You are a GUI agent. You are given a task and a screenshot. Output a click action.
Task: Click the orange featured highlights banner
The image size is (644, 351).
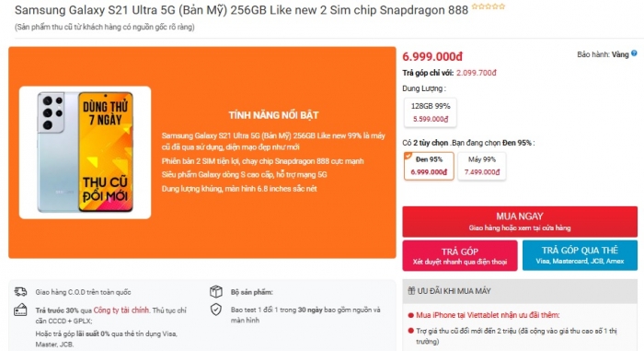(202, 152)
